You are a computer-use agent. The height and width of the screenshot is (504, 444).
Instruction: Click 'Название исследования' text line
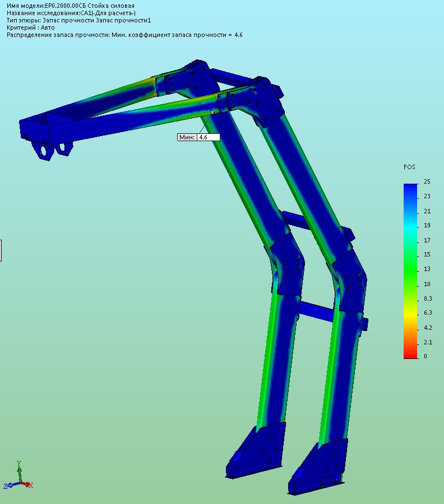71,13
